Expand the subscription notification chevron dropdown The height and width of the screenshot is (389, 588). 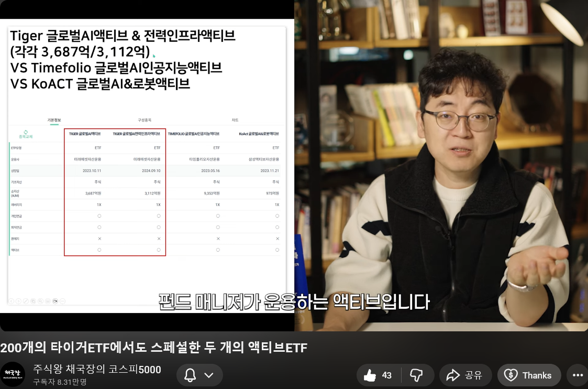(x=209, y=375)
